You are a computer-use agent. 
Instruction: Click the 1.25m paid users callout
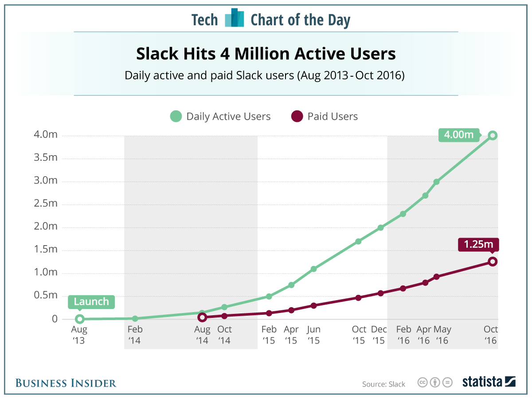tap(478, 245)
